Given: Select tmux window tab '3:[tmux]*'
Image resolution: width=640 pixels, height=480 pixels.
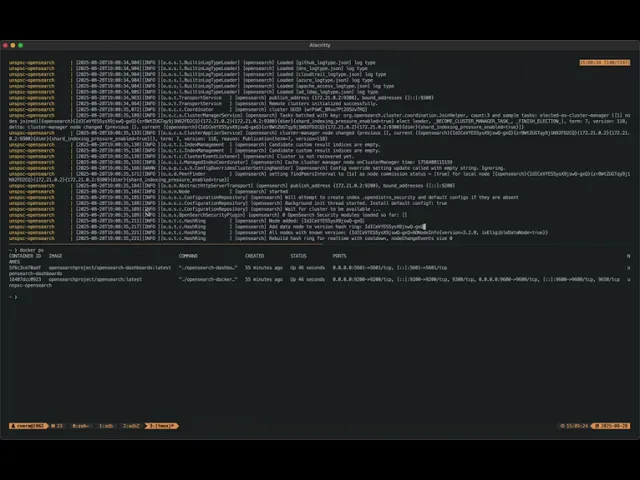Looking at the screenshot, I should [162, 426].
